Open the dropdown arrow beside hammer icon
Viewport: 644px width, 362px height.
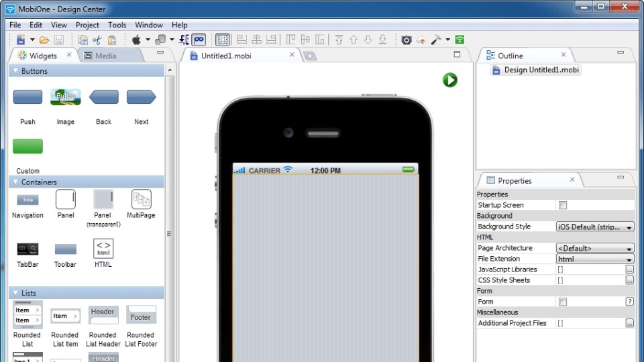[447, 40]
